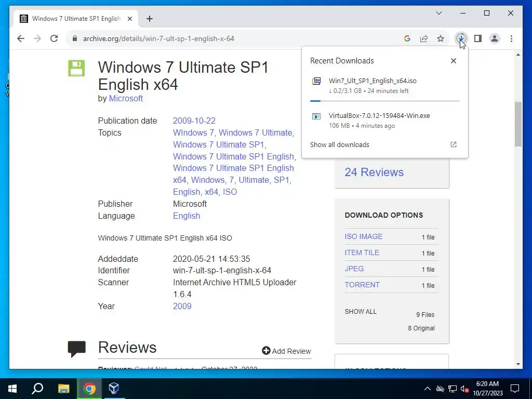This screenshot has width=532, height=399.
Task: Close the Windows 7 Ultimate tab
Action: pos(129,19)
